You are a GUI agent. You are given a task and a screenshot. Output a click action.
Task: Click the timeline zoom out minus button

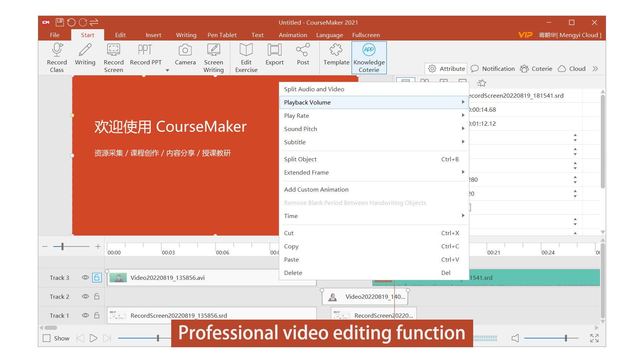point(45,247)
